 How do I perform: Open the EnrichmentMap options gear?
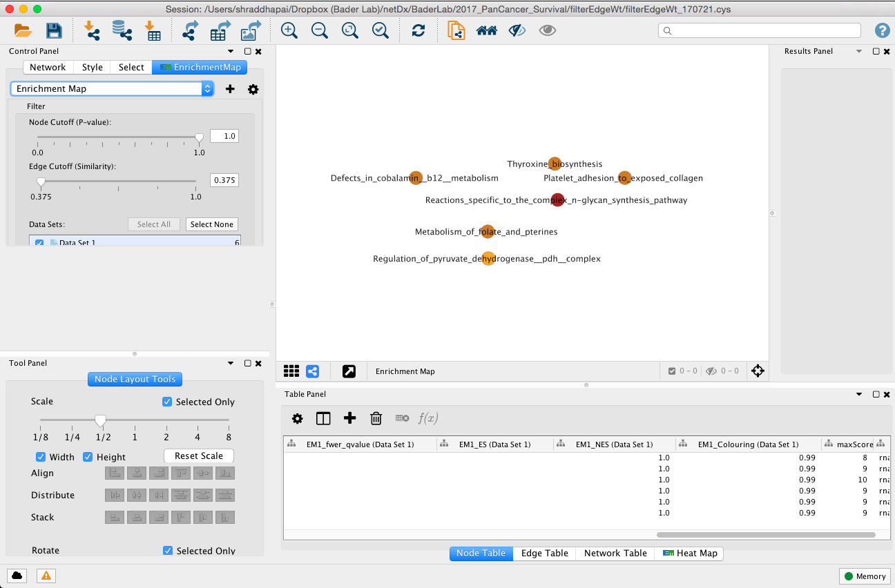(x=253, y=89)
